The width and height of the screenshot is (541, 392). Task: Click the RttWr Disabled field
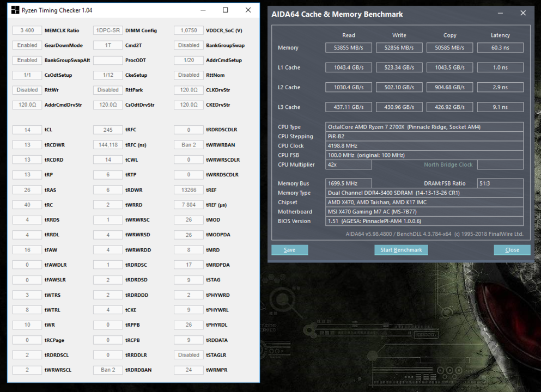[x=27, y=90]
